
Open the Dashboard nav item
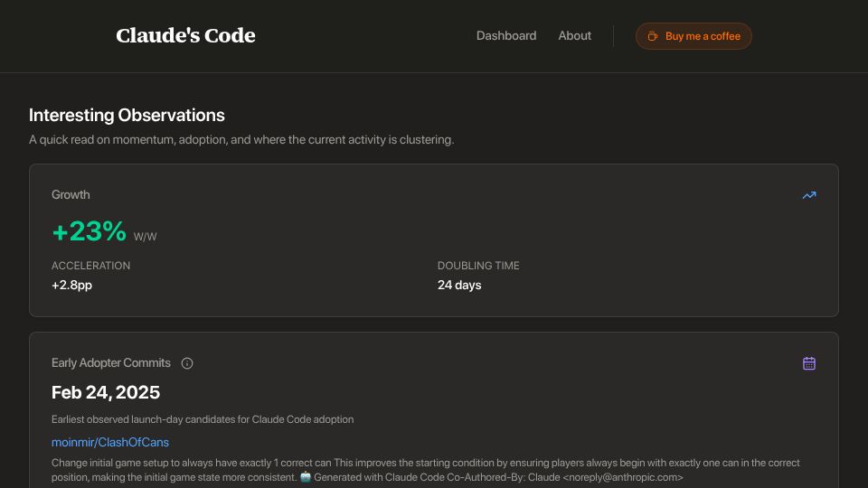click(x=506, y=35)
